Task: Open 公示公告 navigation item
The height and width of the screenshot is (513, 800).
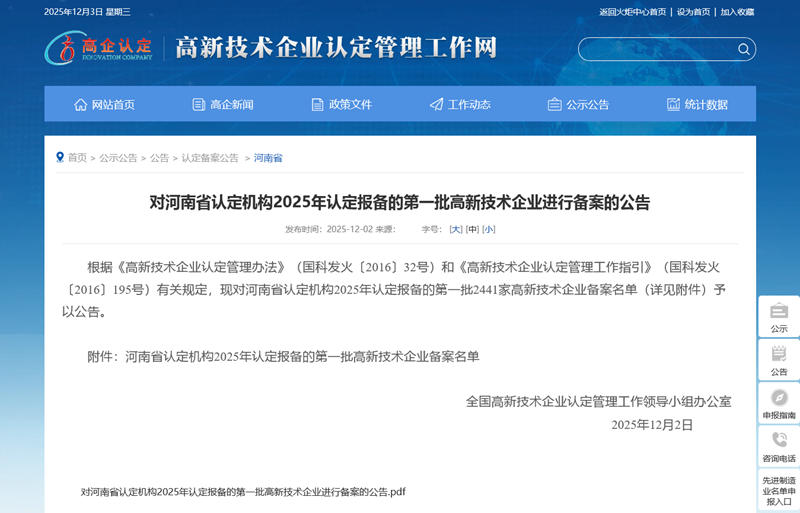Action: 578,105
